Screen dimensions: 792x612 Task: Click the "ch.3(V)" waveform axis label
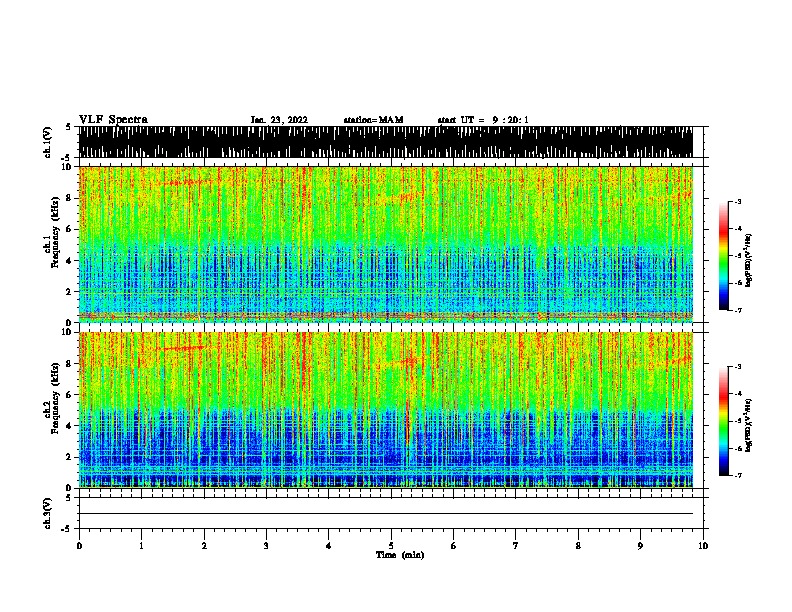[48, 513]
